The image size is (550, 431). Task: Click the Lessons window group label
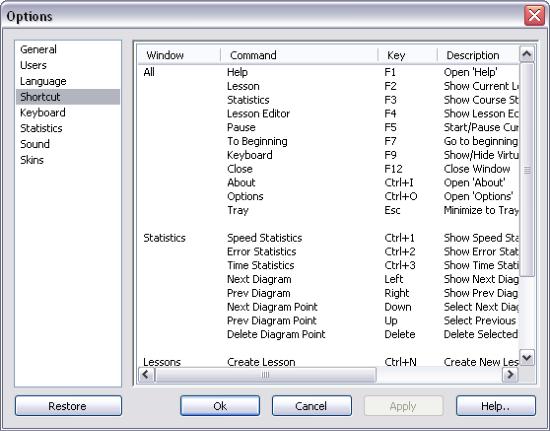click(x=162, y=362)
